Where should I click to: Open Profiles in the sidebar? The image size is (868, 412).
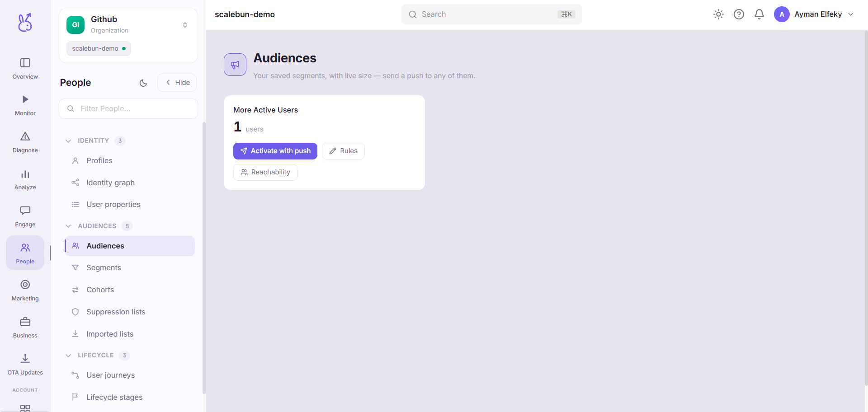click(x=130, y=161)
